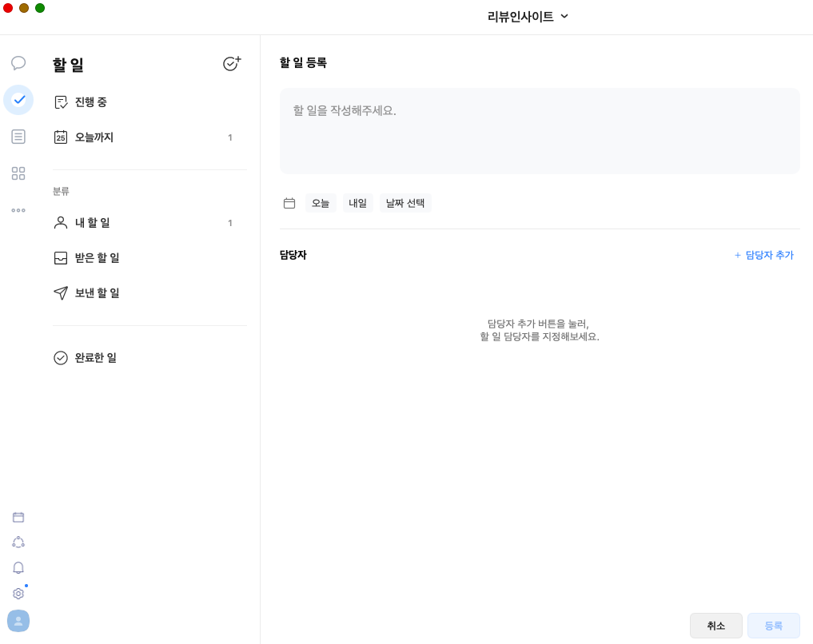Click the 할 일을 작성해주세요 text field
Screen dimensions: 813x644
539,131
